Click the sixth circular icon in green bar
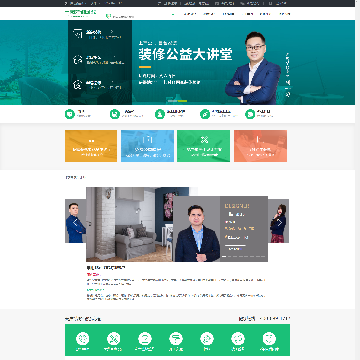360x360 pixels. 238,339
